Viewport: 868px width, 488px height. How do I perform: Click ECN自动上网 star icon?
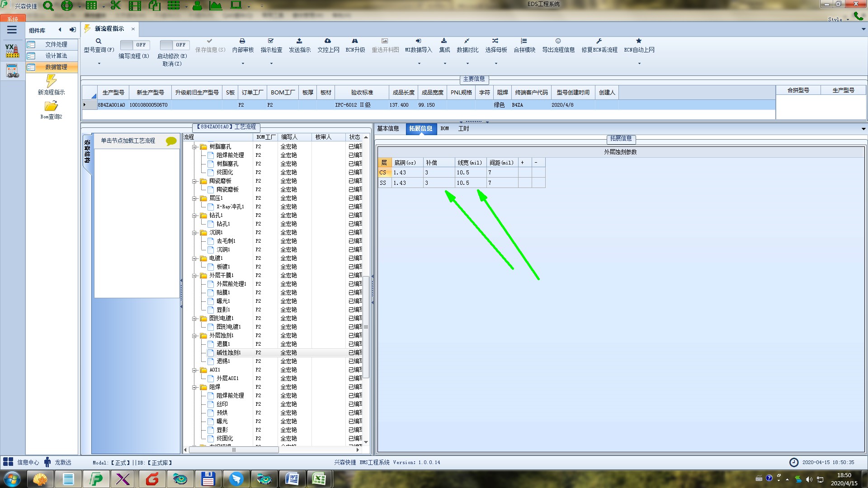click(x=639, y=41)
